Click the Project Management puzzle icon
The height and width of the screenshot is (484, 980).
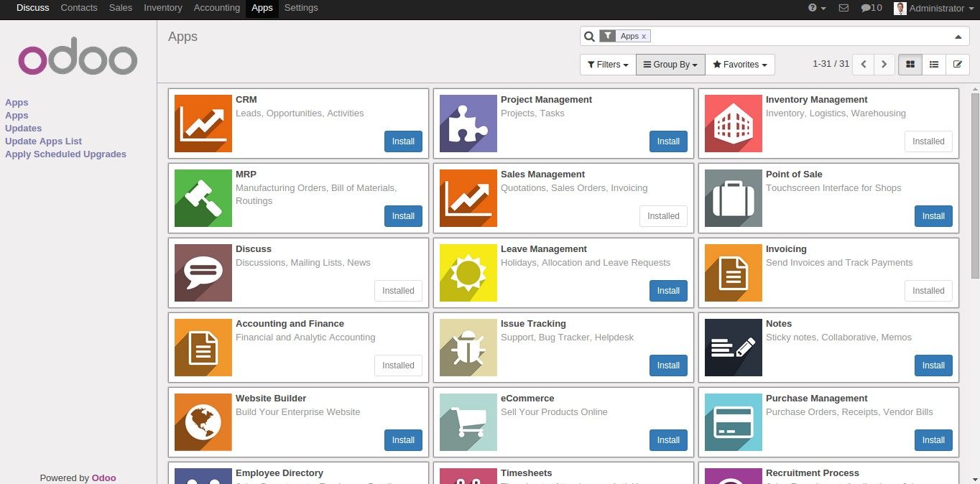pos(468,124)
